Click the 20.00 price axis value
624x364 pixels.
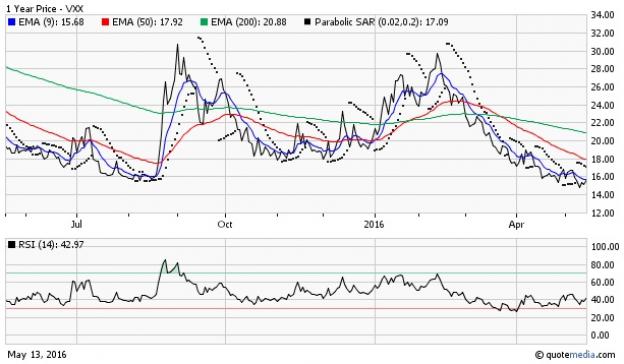tap(602, 141)
